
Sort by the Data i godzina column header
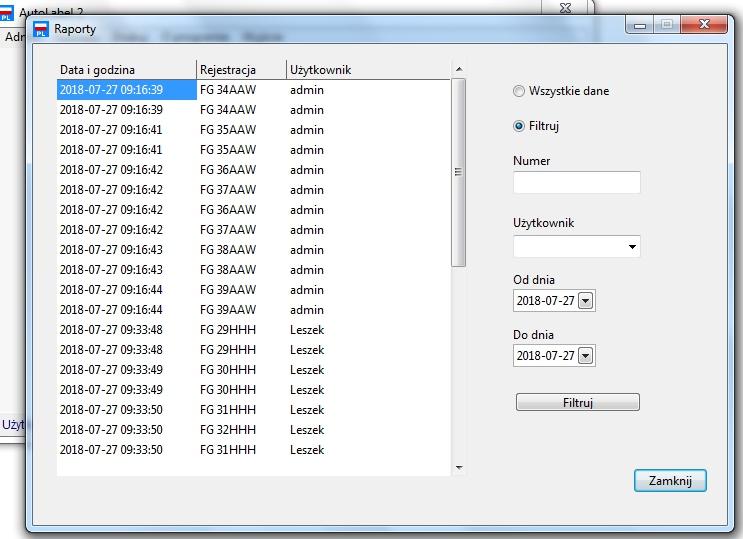[126, 70]
